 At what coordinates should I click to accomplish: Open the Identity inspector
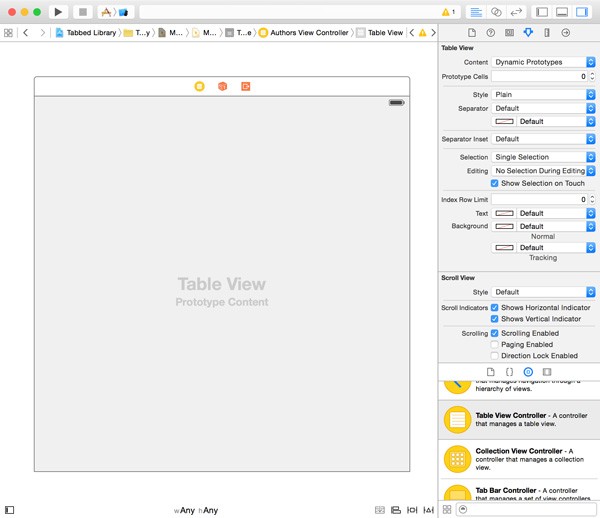(509, 33)
